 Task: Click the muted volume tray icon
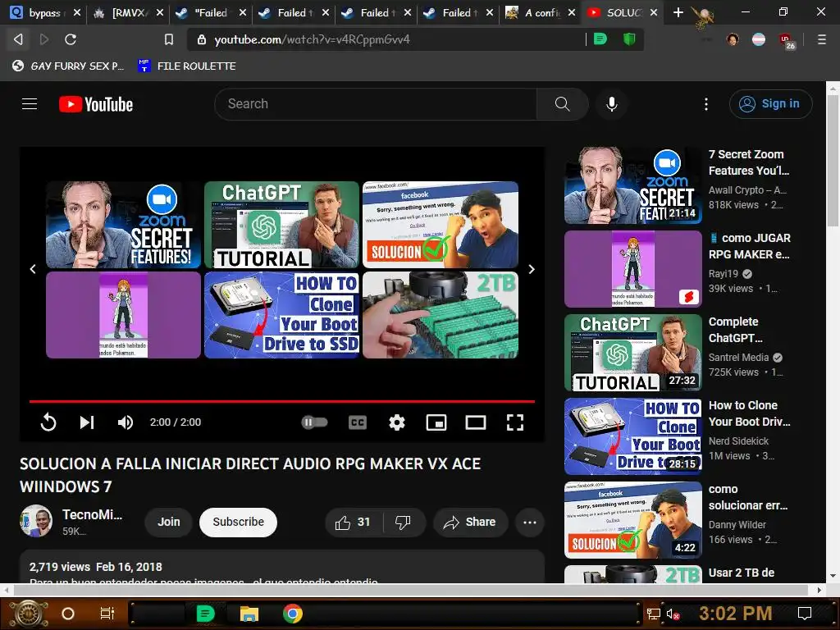click(x=673, y=614)
